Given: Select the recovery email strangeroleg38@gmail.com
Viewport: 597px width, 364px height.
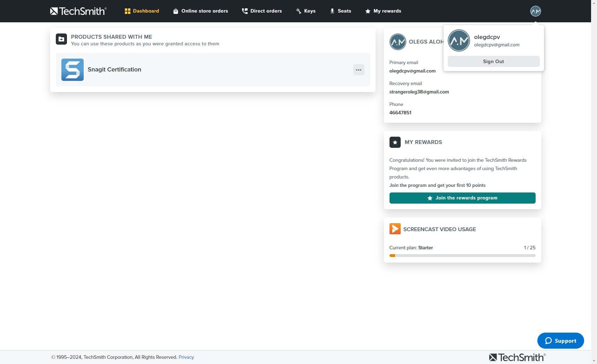Looking at the screenshot, I should coord(419,92).
